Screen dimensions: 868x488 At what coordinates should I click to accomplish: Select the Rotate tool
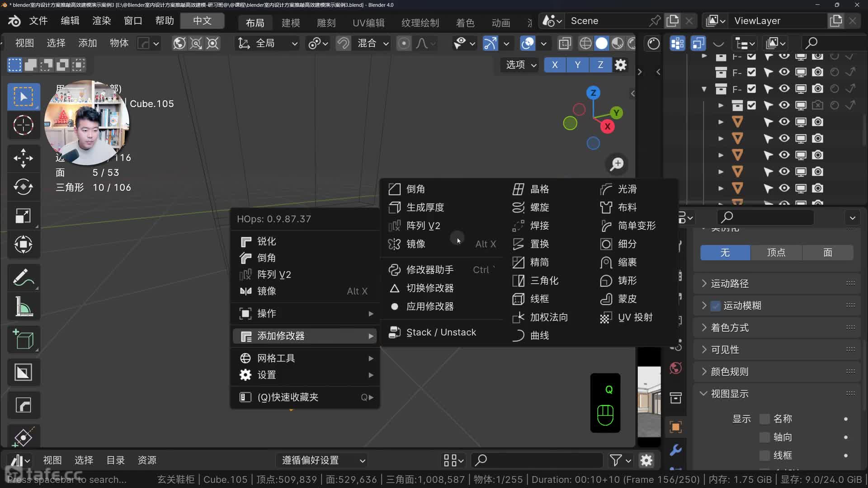23,187
